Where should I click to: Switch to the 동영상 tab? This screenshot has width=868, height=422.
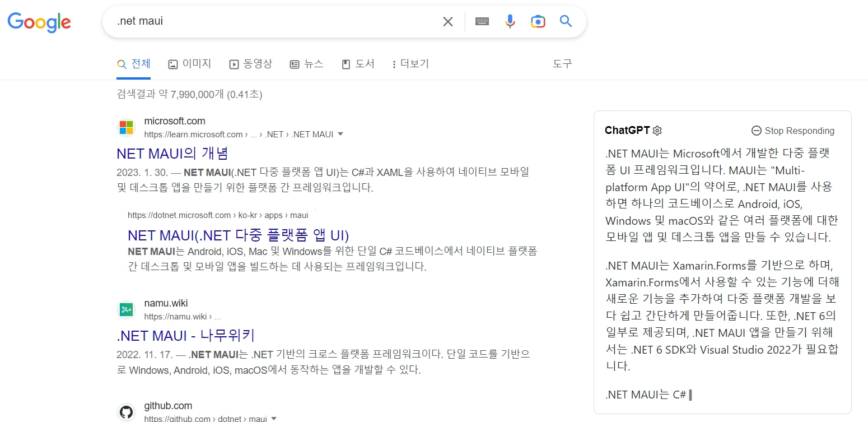coord(251,64)
